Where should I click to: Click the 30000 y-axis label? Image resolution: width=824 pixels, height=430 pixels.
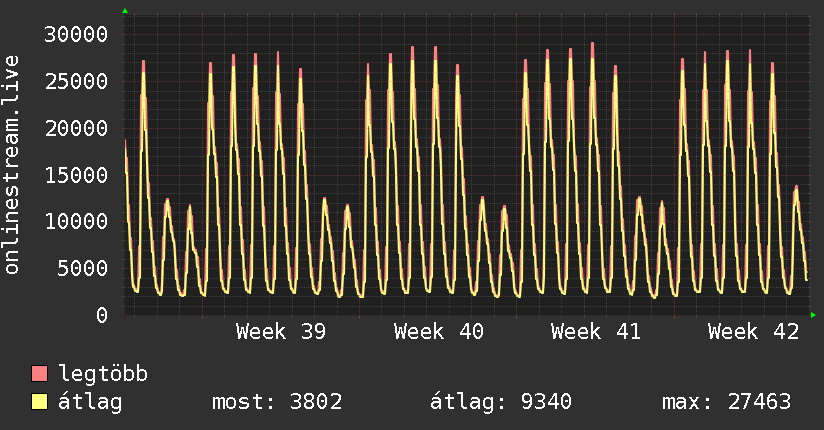(x=76, y=35)
